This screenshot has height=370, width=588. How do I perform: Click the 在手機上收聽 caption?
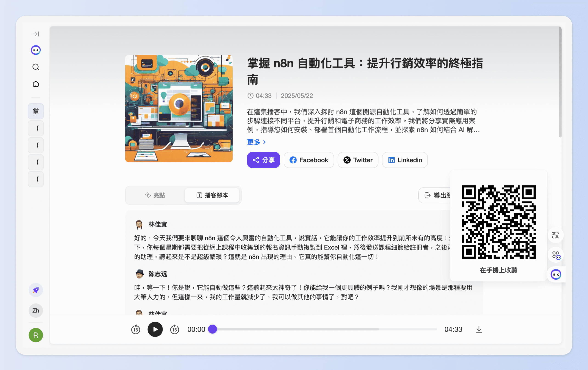[499, 270]
